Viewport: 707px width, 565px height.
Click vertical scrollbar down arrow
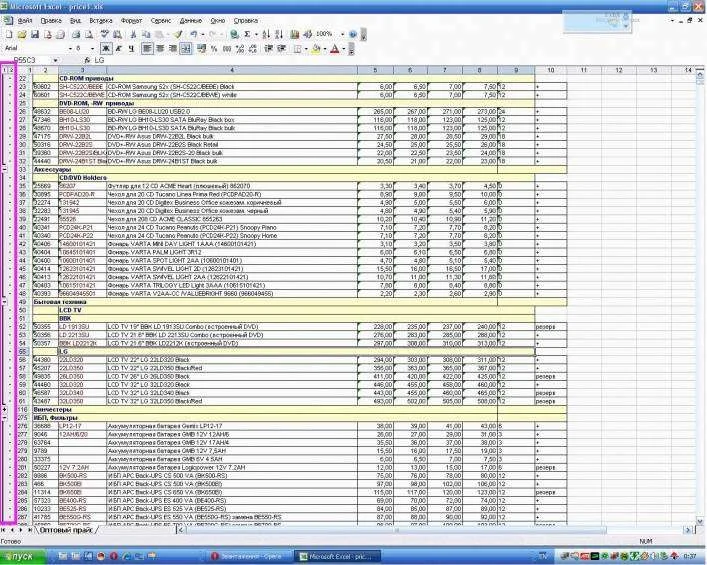(x=699, y=521)
